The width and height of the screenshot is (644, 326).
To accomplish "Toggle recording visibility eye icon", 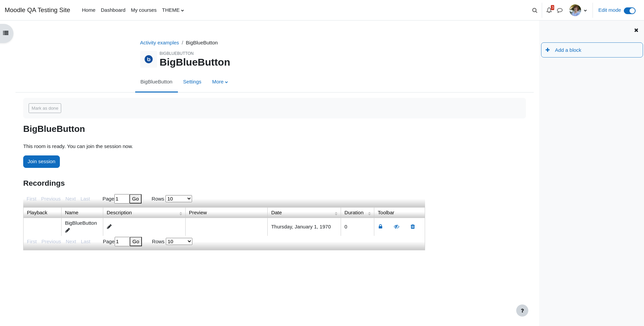I will (397, 227).
